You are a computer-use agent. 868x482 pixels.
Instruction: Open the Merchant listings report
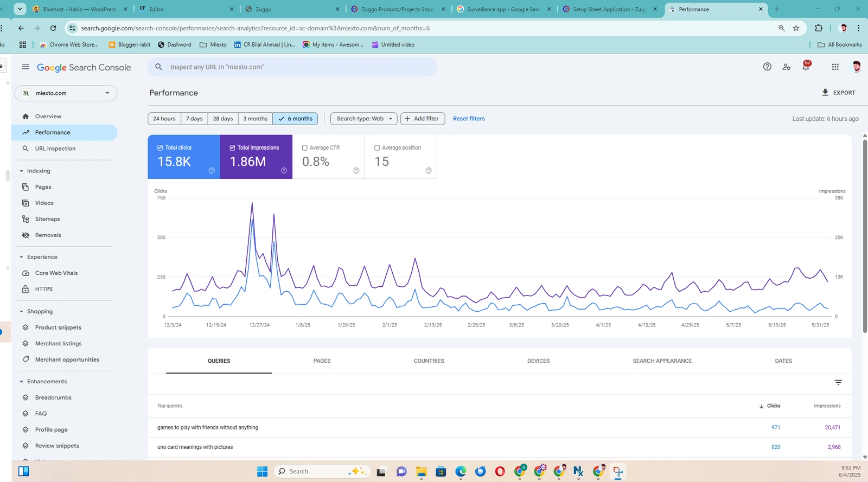click(65, 344)
